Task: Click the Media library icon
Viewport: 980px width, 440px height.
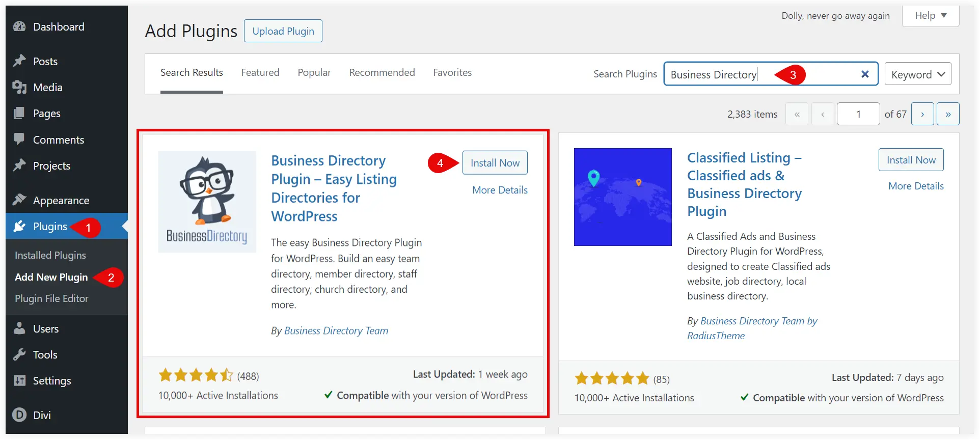Action: coord(19,87)
